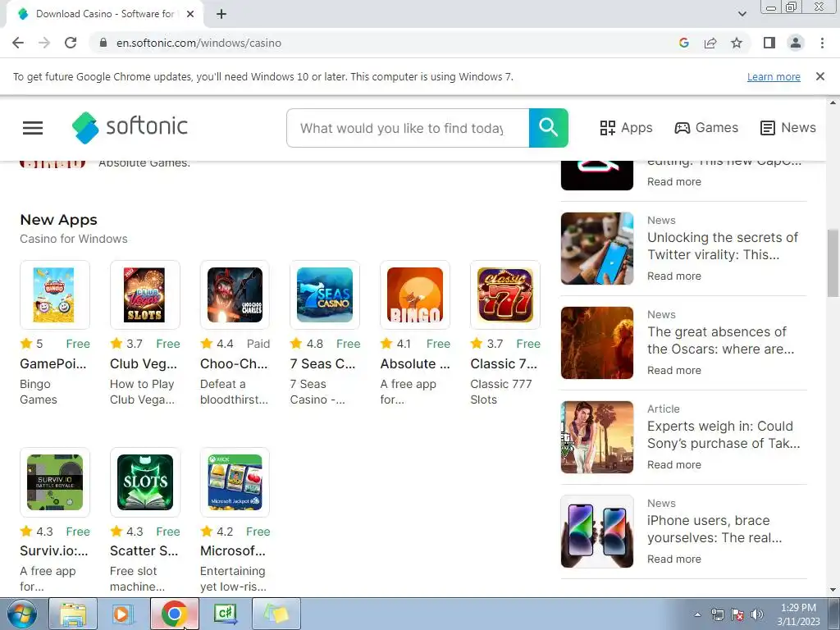Open 'iPhone users, brace yourselves' headline

tap(714, 529)
